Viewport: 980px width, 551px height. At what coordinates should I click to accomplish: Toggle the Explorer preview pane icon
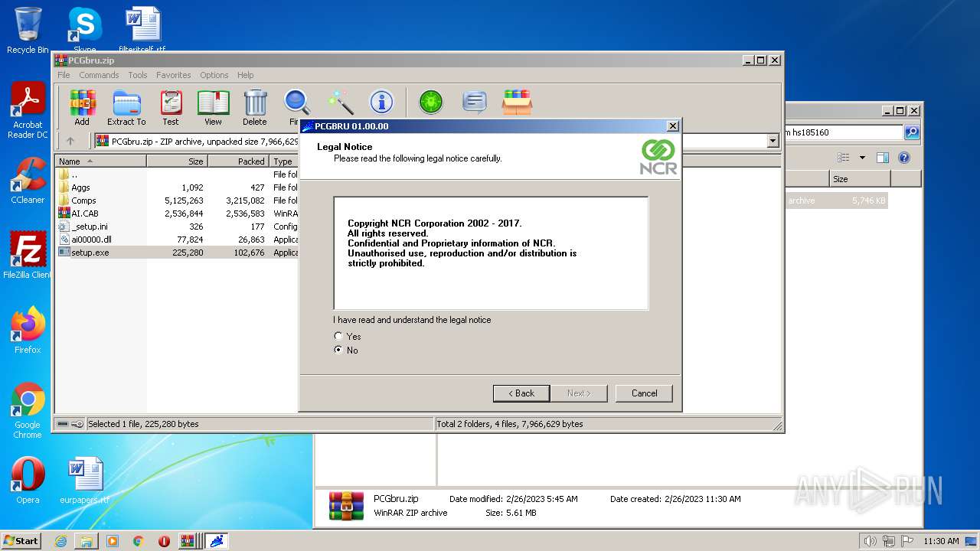point(882,158)
